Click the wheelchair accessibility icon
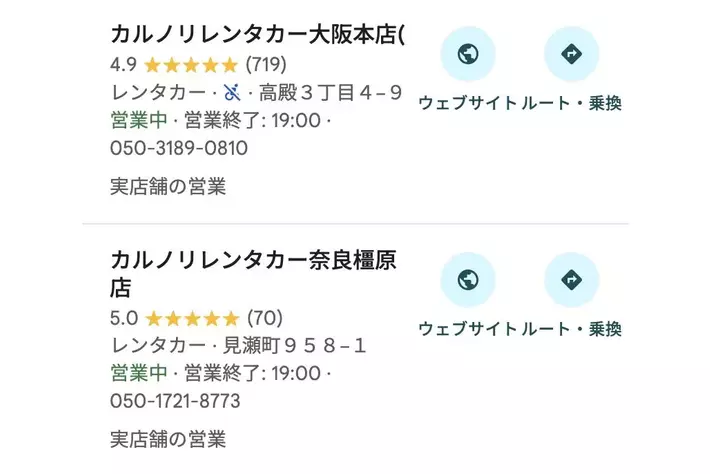 [x=232, y=93]
